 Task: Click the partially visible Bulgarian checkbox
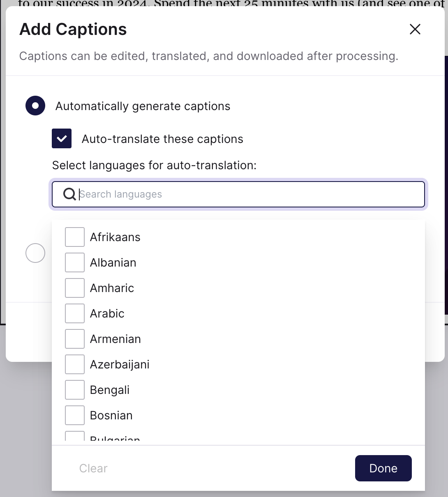click(x=75, y=436)
